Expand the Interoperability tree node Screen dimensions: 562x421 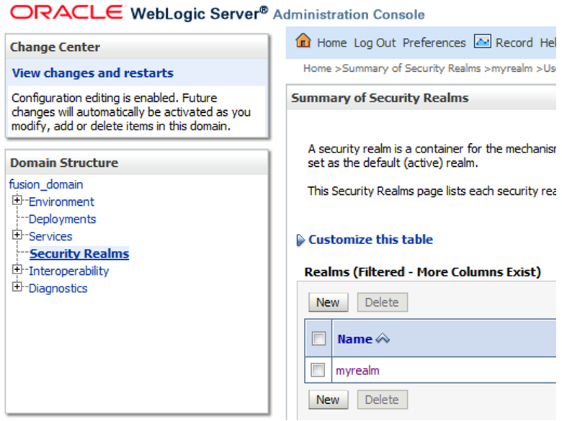click(x=17, y=269)
